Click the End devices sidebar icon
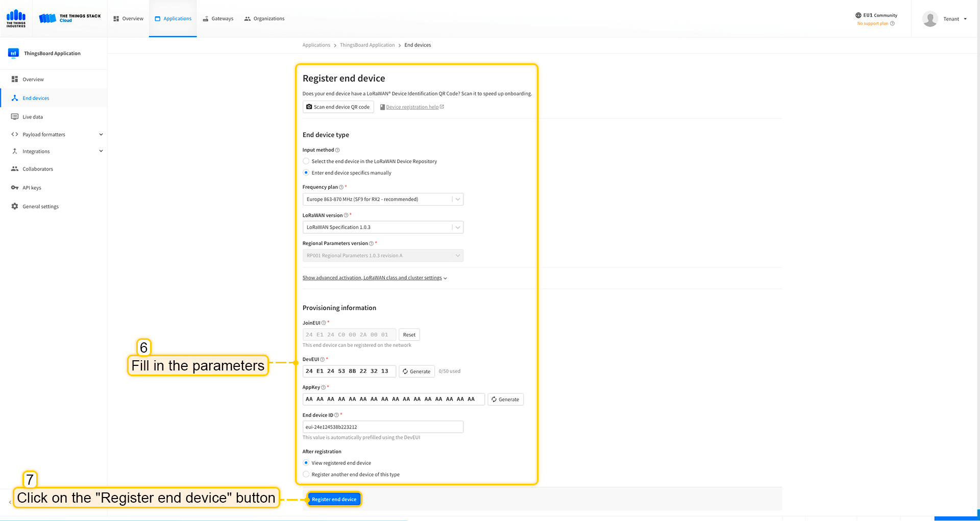The height and width of the screenshot is (521, 980). pyautogui.click(x=15, y=98)
